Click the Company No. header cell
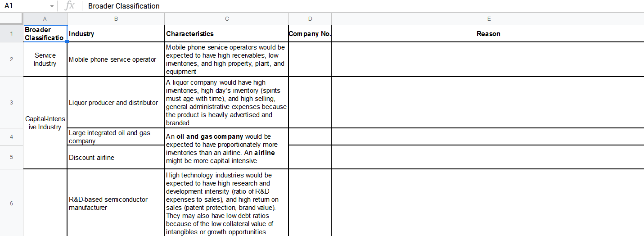This screenshot has height=236, width=644. (x=310, y=34)
